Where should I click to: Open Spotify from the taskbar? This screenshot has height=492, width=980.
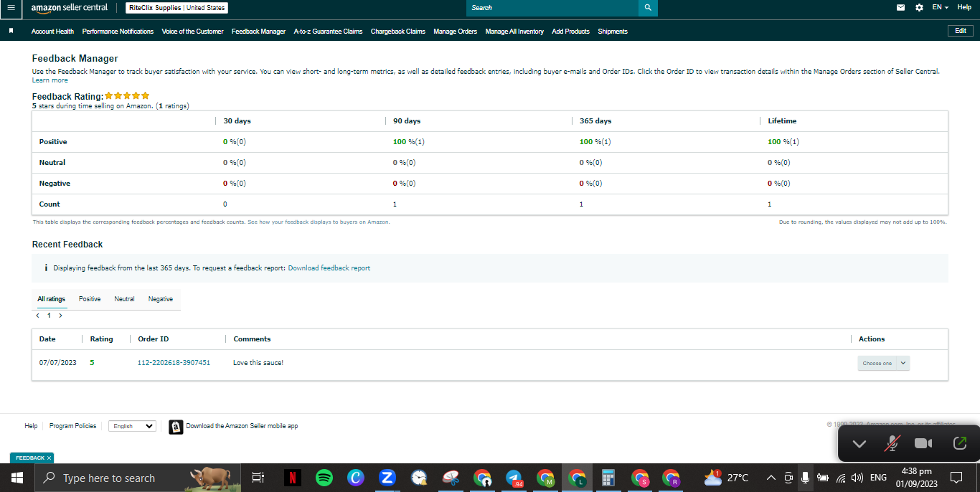pyautogui.click(x=324, y=478)
